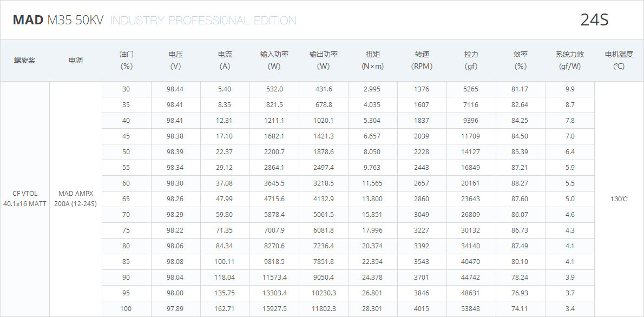The height and width of the screenshot is (317, 644).
Task: Click the 24S label
Action: click(594, 19)
